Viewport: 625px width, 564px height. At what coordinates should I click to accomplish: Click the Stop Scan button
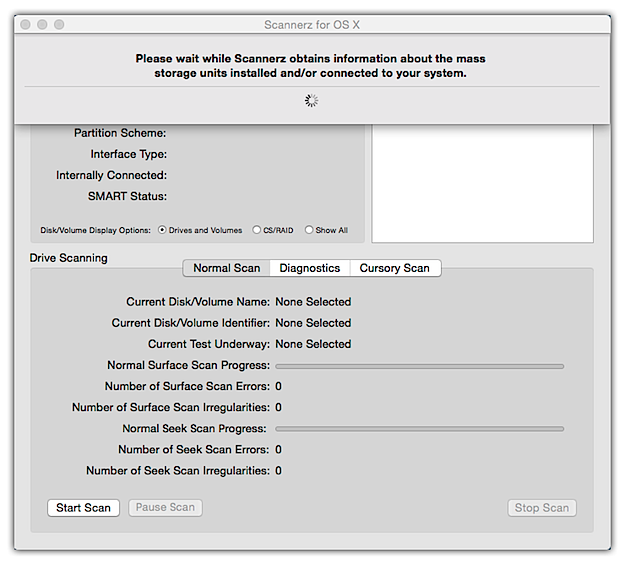point(542,508)
